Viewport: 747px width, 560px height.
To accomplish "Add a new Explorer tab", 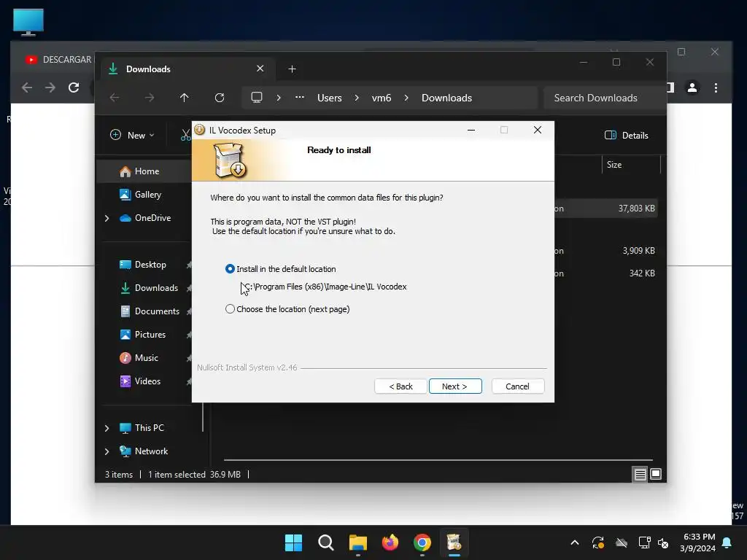I will [292, 69].
